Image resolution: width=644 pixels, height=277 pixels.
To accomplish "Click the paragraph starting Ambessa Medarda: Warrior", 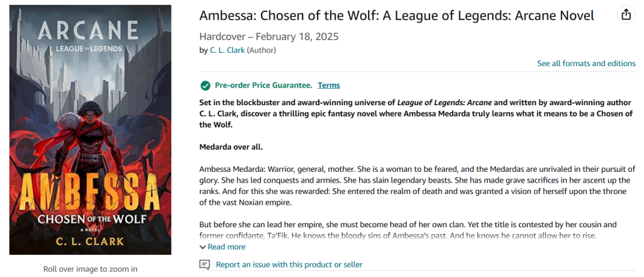I will point(418,186).
